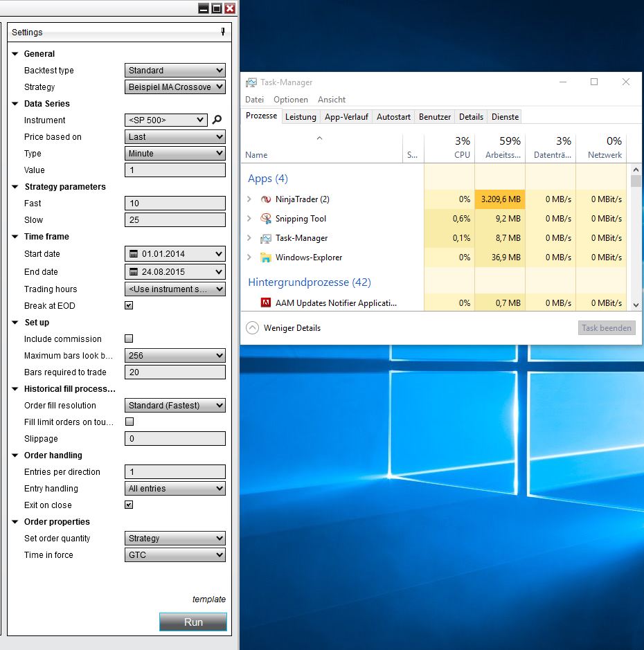Image resolution: width=644 pixels, height=650 pixels.
Task: Close the Task-Manager window
Action: [626, 82]
